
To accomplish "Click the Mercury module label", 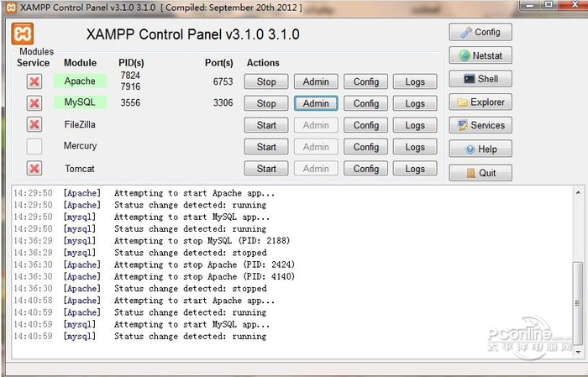I will (80, 146).
